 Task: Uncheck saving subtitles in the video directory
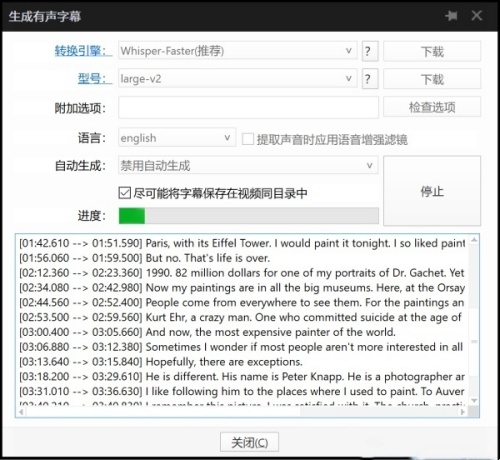tap(124, 193)
